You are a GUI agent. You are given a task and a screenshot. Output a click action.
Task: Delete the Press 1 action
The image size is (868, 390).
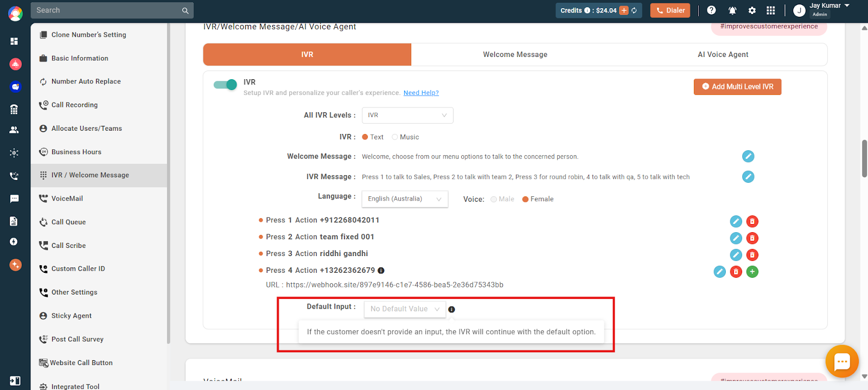coord(752,221)
